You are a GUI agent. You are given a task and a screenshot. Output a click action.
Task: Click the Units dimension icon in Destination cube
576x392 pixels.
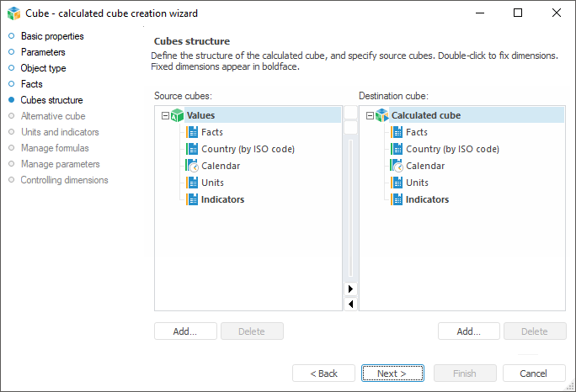397,183
